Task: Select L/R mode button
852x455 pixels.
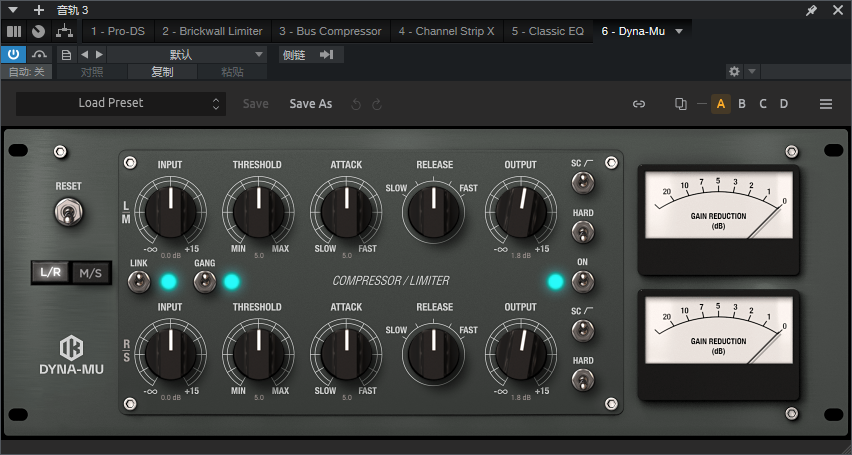Action: click(x=51, y=273)
